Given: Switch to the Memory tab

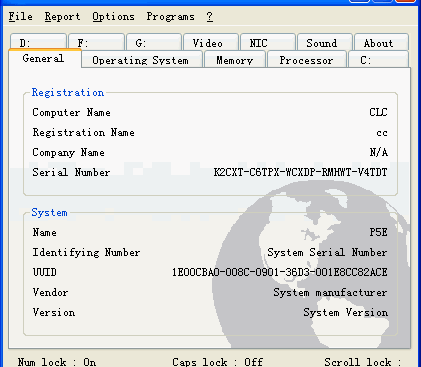Looking at the screenshot, I should tap(235, 60).
